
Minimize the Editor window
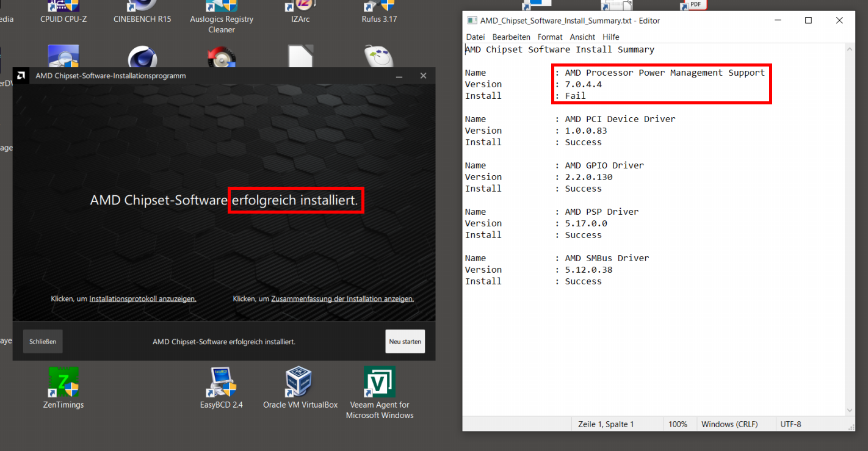coord(778,20)
